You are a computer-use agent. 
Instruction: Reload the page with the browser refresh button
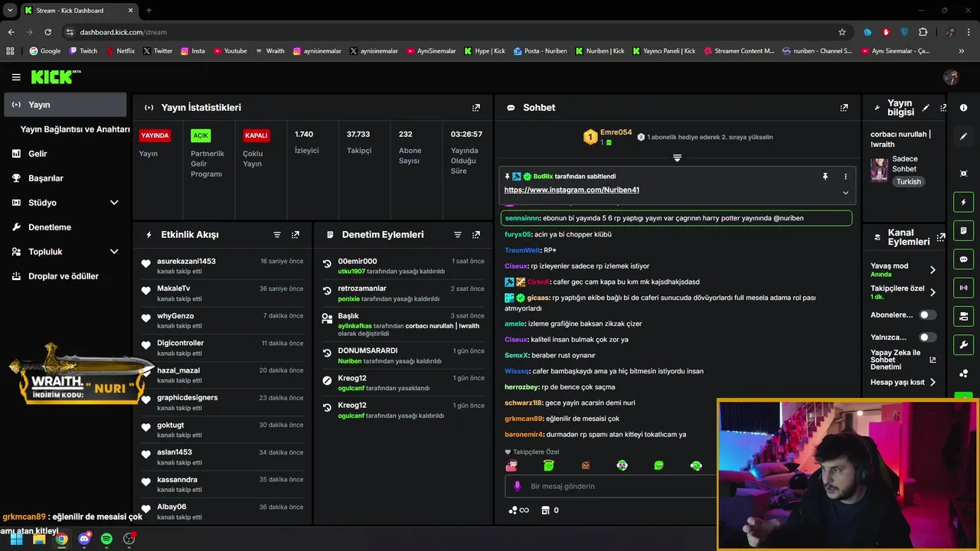[48, 32]
